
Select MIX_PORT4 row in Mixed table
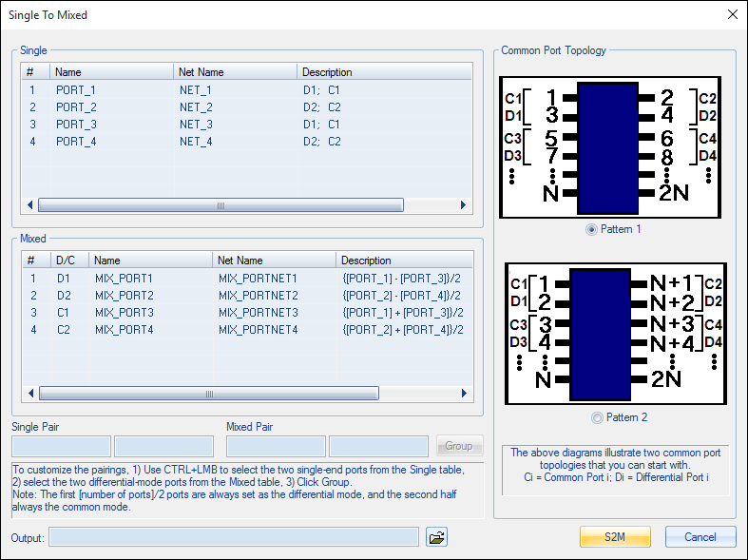point(124,330)
